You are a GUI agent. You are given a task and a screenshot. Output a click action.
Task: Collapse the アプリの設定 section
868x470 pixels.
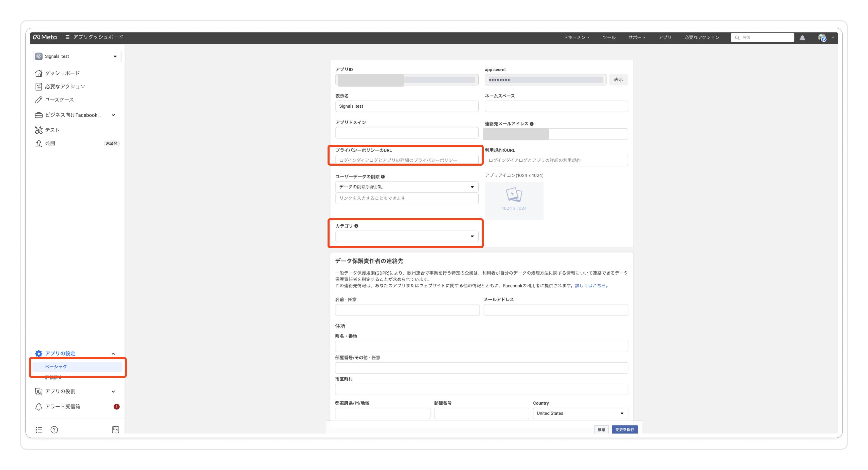point(113,354)
